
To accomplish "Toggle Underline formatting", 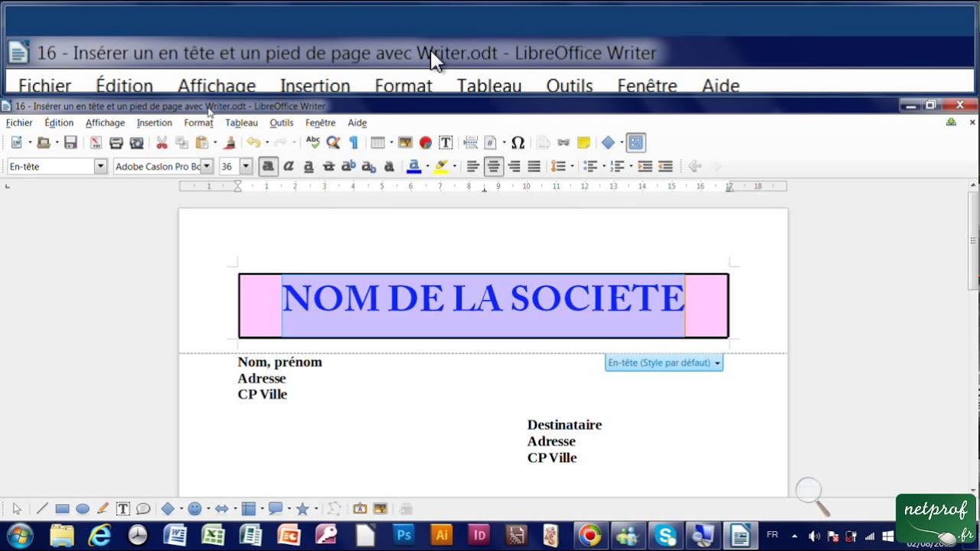I will coord(309,166).
